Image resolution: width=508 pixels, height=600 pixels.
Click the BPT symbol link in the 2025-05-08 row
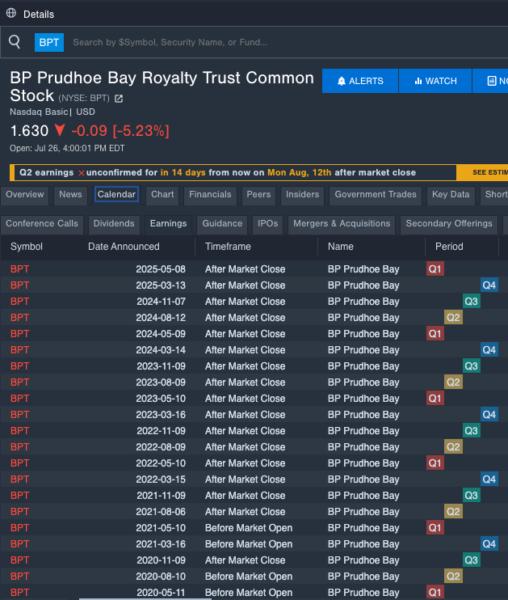coord(20,269)
